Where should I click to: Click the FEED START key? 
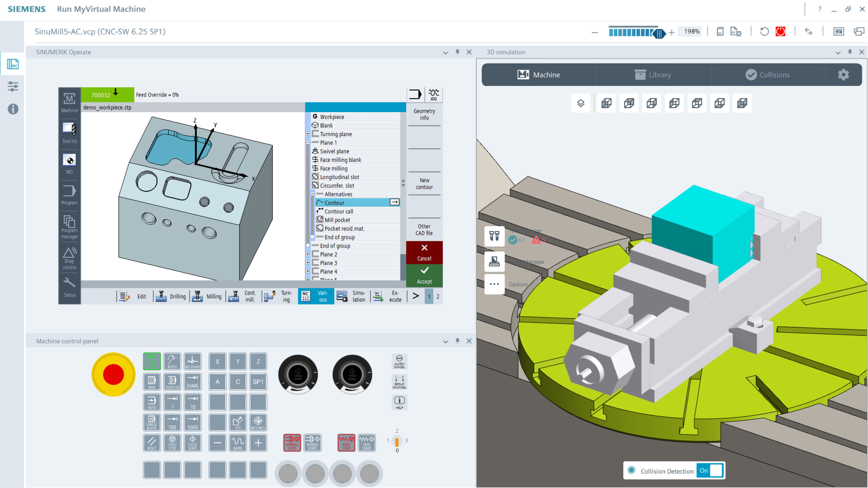click(367, 443)
